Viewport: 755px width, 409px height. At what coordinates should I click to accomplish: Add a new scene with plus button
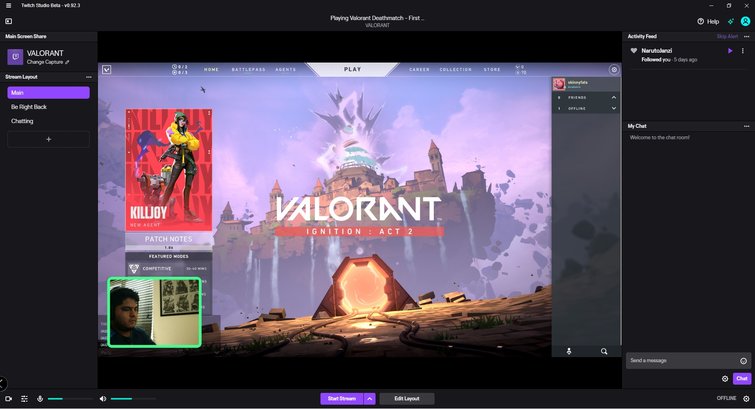tap(48, 139)
